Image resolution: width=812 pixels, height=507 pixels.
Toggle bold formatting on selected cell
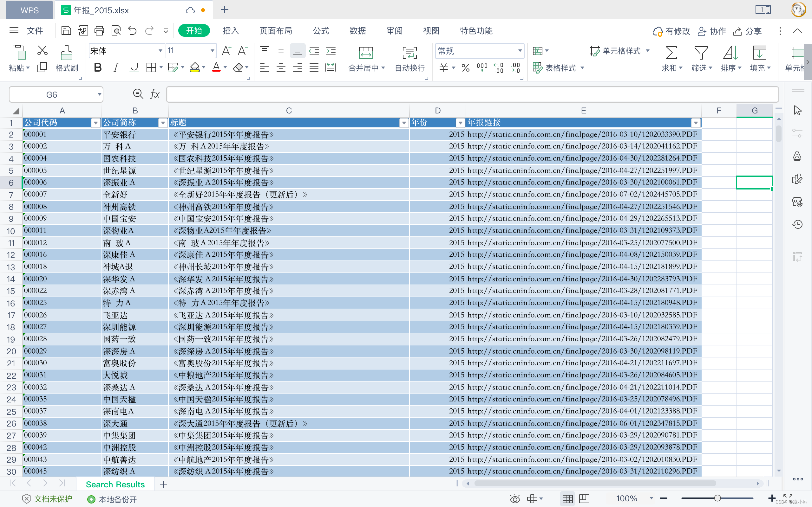click(x=98, y=68)
